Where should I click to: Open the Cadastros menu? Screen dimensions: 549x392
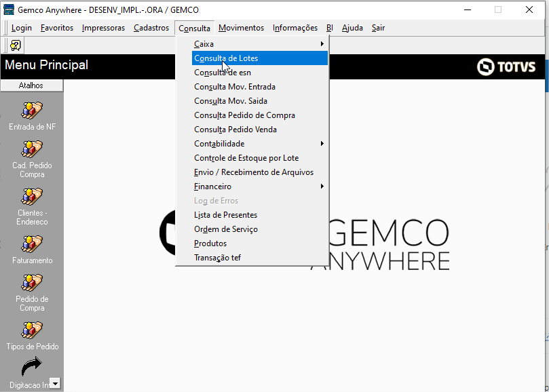[151, 28]
